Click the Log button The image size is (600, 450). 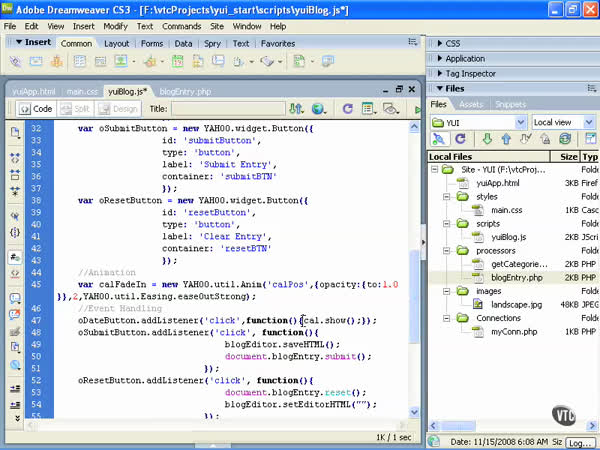tap(580, 442)
